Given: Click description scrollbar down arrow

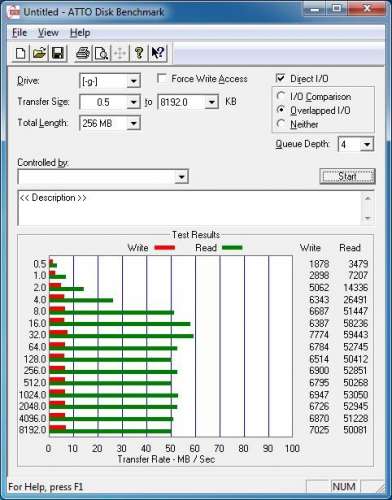Looking at the screenshot, I should 368,218.
